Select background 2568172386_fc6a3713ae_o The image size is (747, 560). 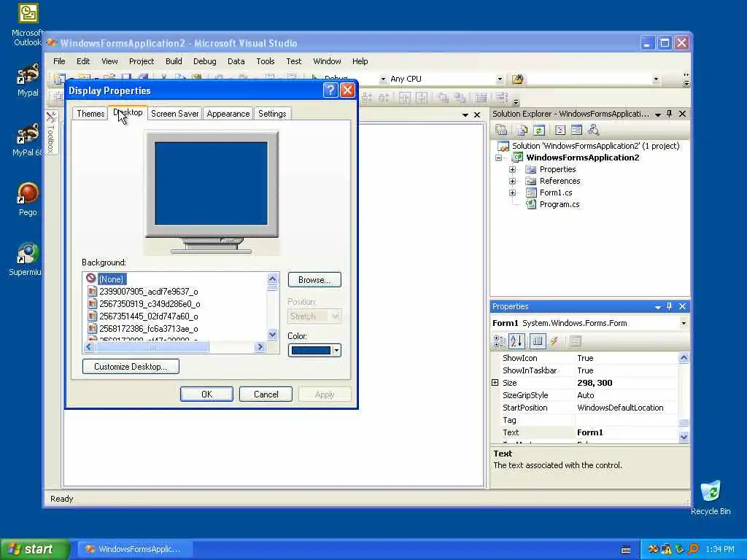coord(148,329)
